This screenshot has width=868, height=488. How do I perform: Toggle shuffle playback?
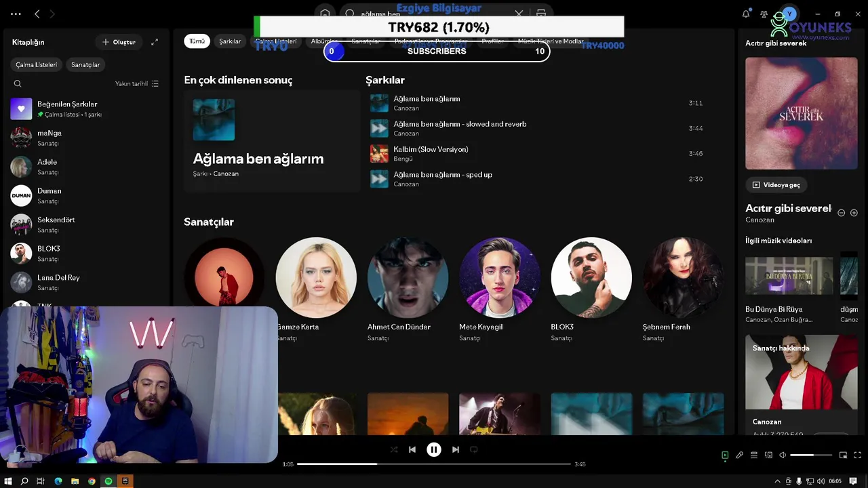point(394,449)
